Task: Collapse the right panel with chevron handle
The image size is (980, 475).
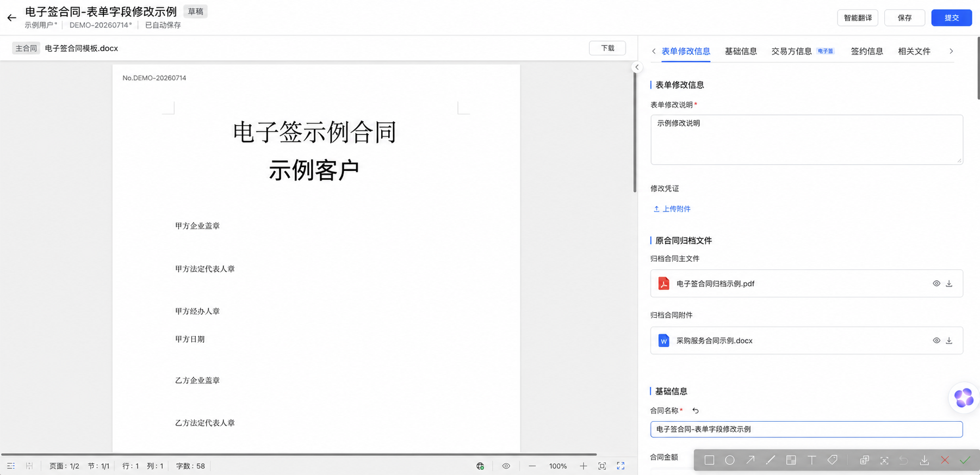Action: 637,67
